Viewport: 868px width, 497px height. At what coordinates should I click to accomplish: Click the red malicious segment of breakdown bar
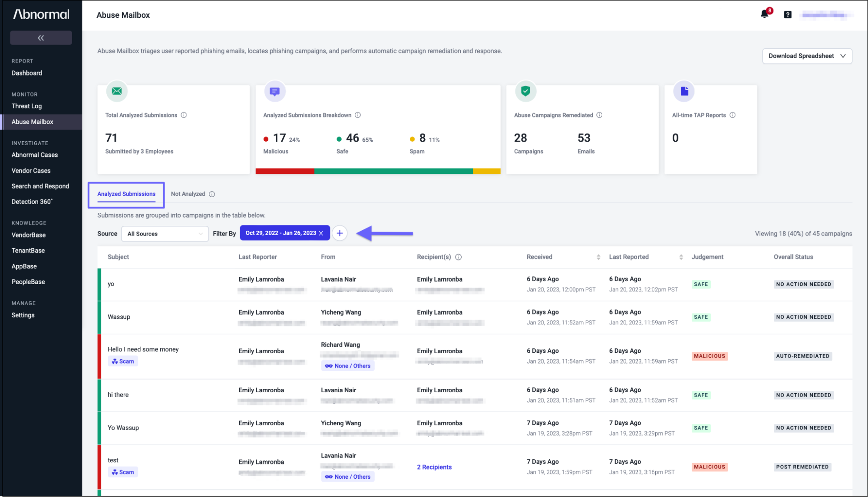[284, 171]
